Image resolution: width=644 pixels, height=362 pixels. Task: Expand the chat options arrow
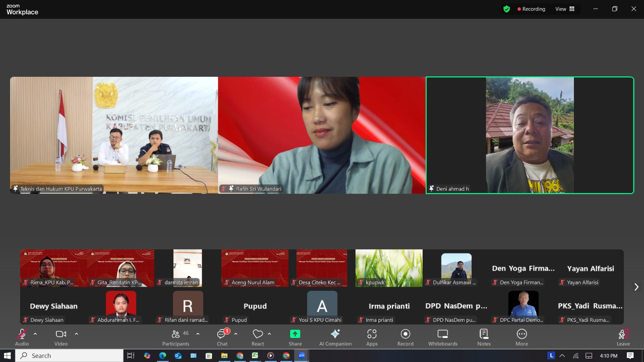(x=236, y=334)
